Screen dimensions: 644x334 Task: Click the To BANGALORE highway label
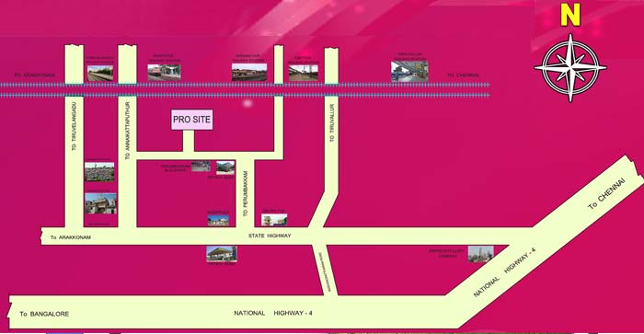[44, 314]
